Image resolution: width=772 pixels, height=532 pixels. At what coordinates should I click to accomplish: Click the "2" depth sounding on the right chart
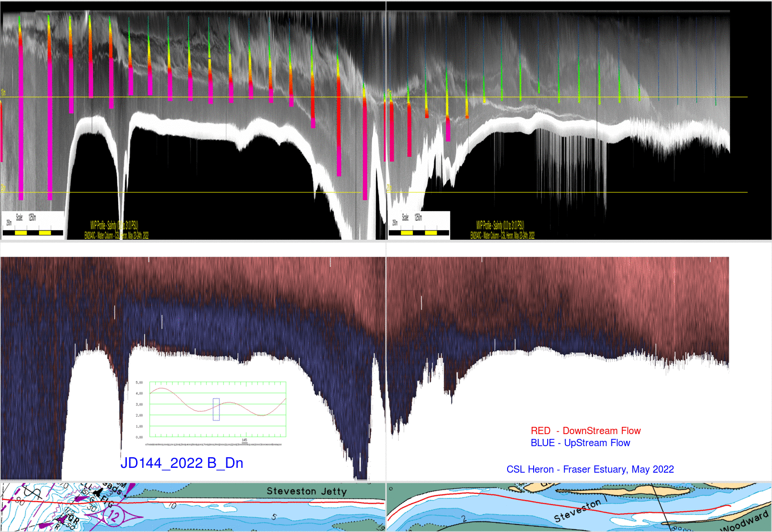[464, 519]
